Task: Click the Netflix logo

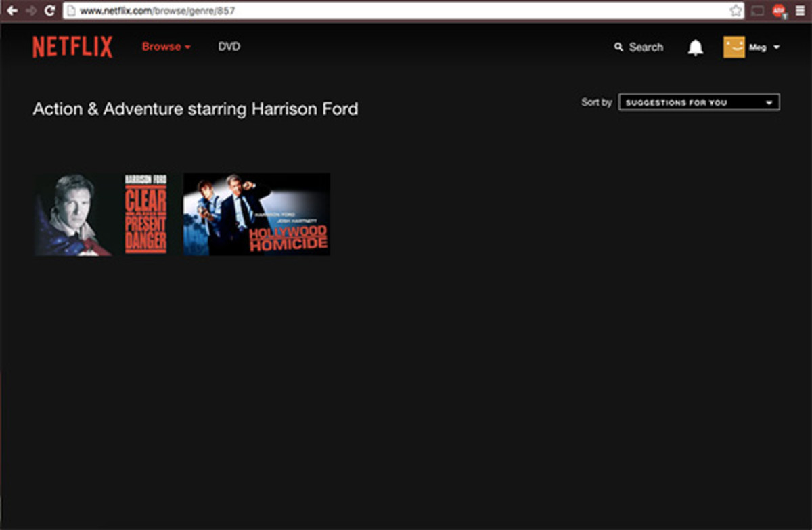Action: pyautogui.click(x=72, y=47)
